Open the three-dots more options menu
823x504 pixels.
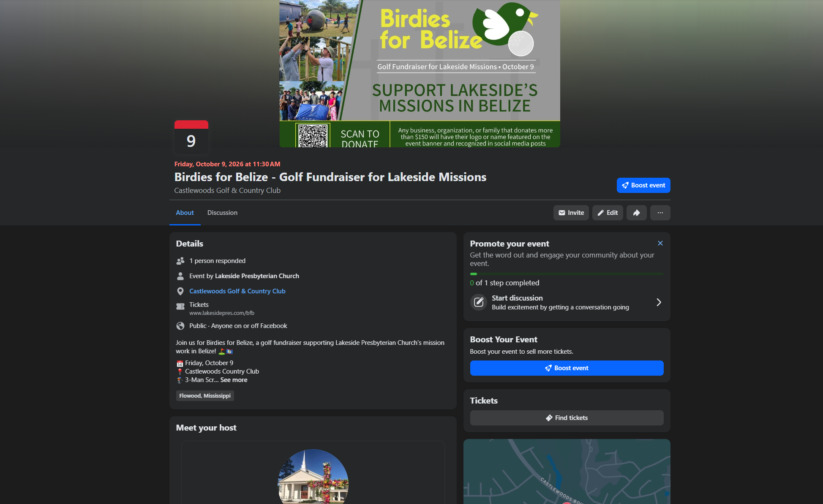click(x=660, y=213)
